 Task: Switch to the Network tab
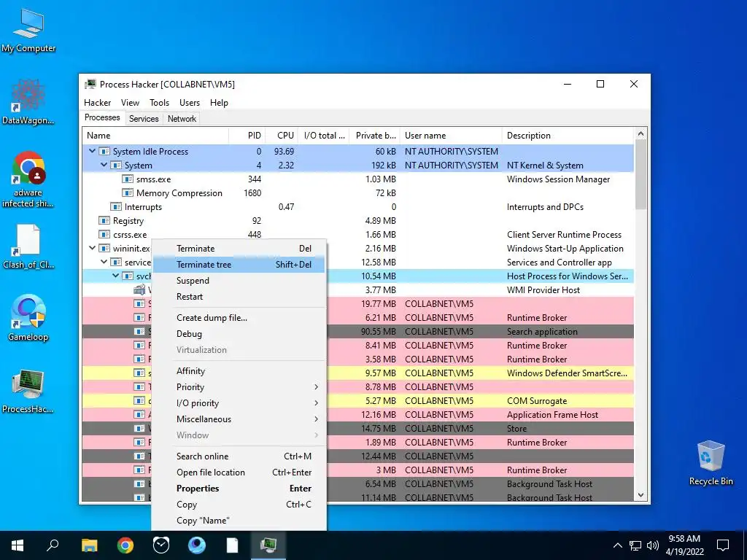182,119
